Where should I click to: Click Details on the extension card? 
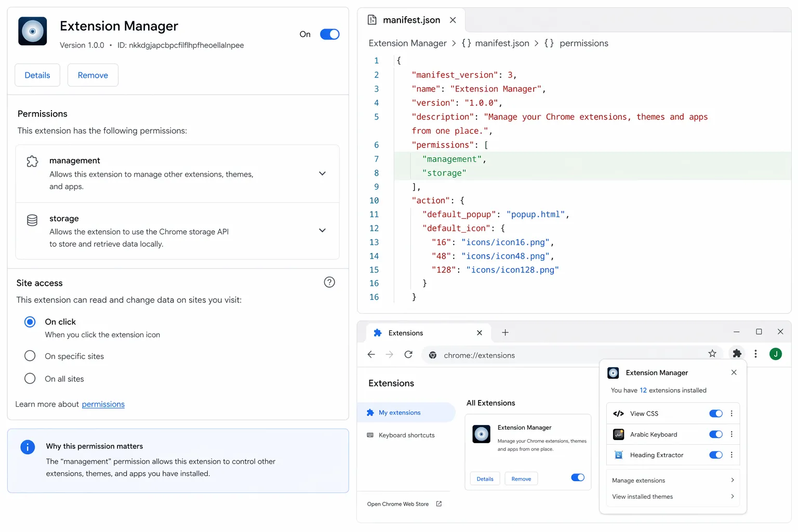tap(485, 479)
